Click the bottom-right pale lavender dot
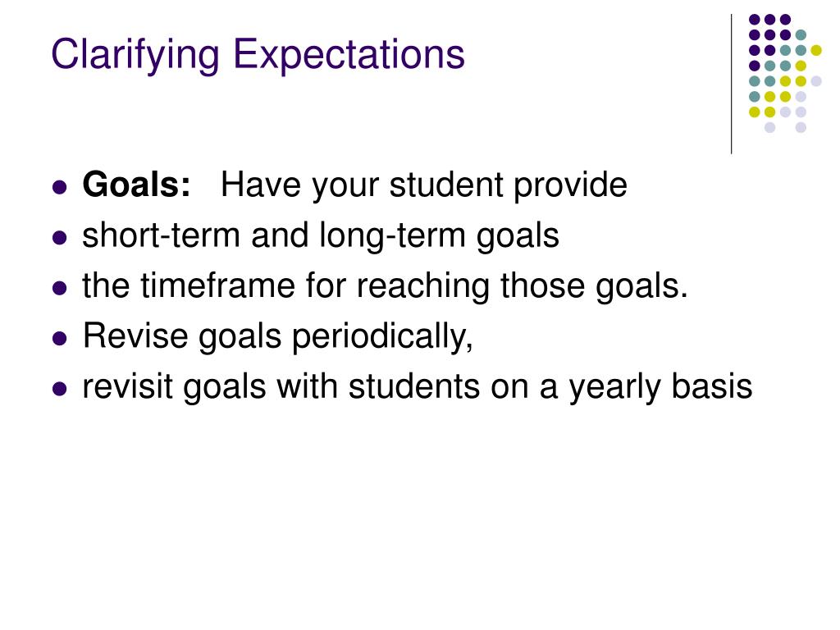This screenshot has height=630, width=840. [801, 127]
